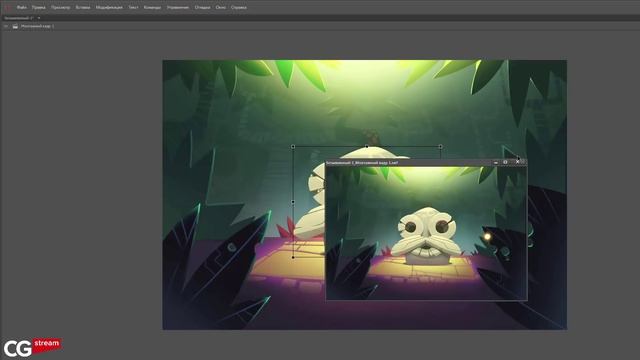Image resolution: width=640 pixels, height=360 pixels.
Task: Click the skull totem in the SWF preview
Action: point(427,236)
